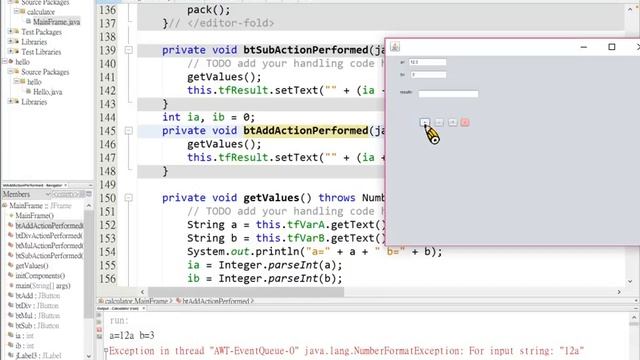
Task: Click the editor vertical scrollbar up arrow
Action: click(630, 9)
